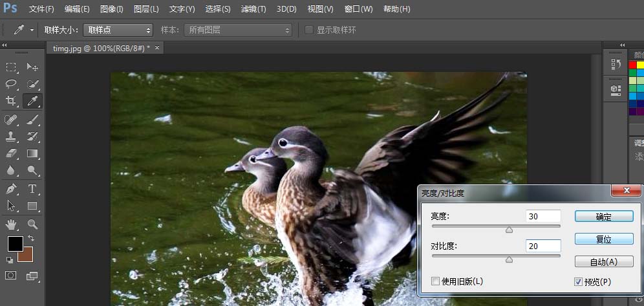Select the Zoom tool
The width and height of the screenshot is (644, 306).
(x=32, y=224)
